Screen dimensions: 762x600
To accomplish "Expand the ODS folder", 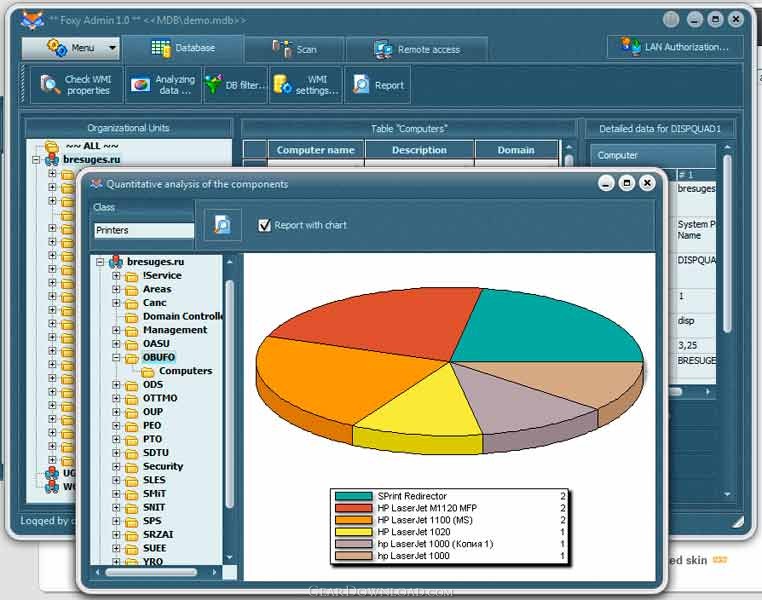I will tap(116, 385).
